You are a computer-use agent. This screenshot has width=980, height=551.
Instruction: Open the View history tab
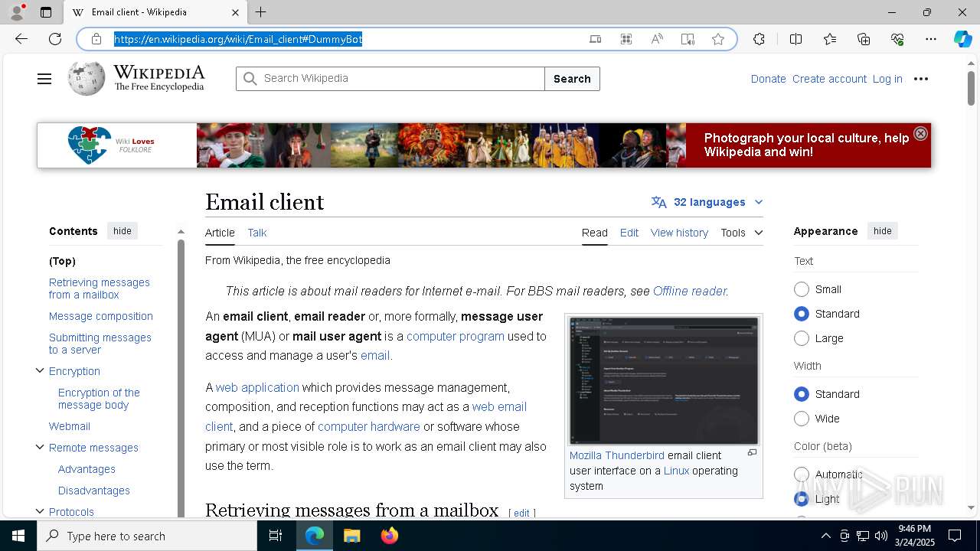pos(679,233)
